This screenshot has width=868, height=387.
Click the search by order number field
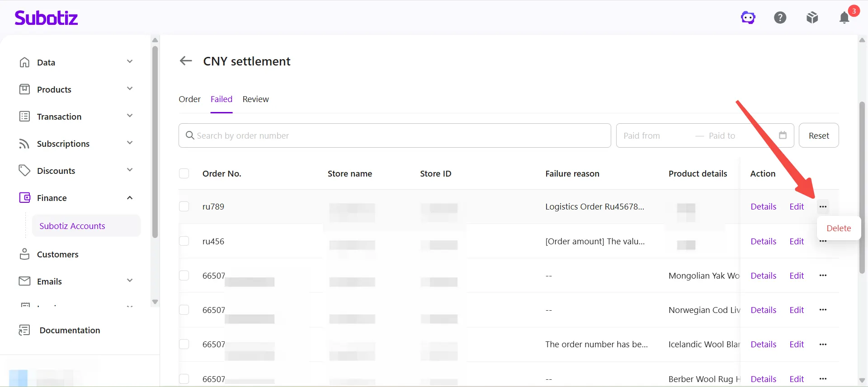[x=395, y=135]
